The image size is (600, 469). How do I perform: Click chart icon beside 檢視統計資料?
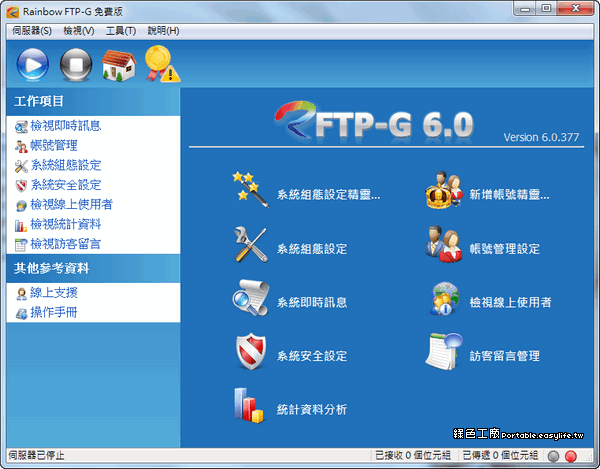click(21, 225)
